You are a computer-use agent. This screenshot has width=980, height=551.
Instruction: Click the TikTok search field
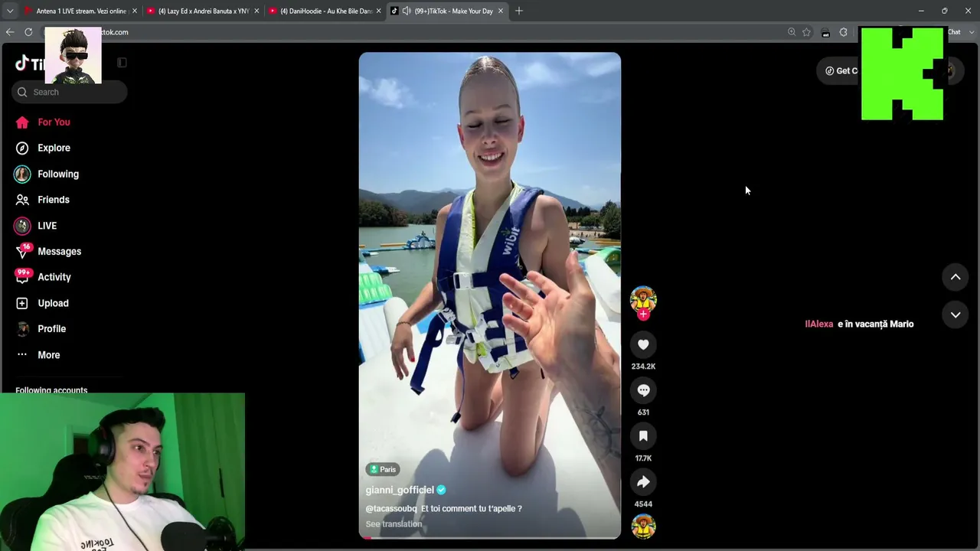pos(69,92)
